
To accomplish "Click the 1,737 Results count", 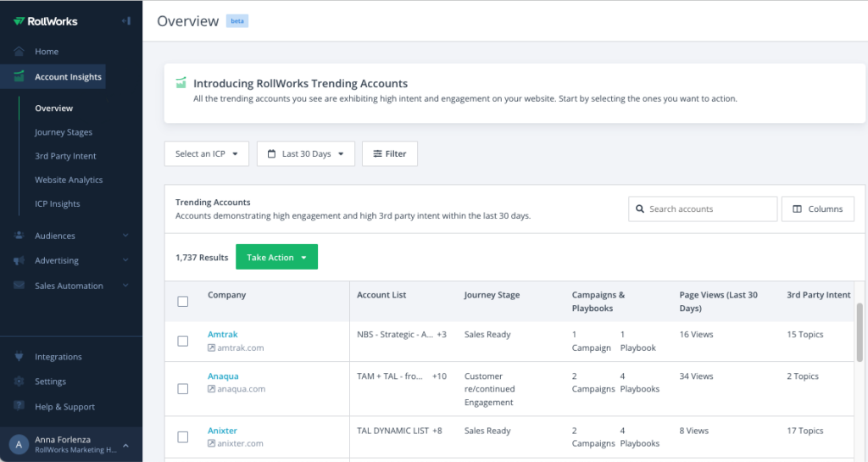I will [202, 258].
